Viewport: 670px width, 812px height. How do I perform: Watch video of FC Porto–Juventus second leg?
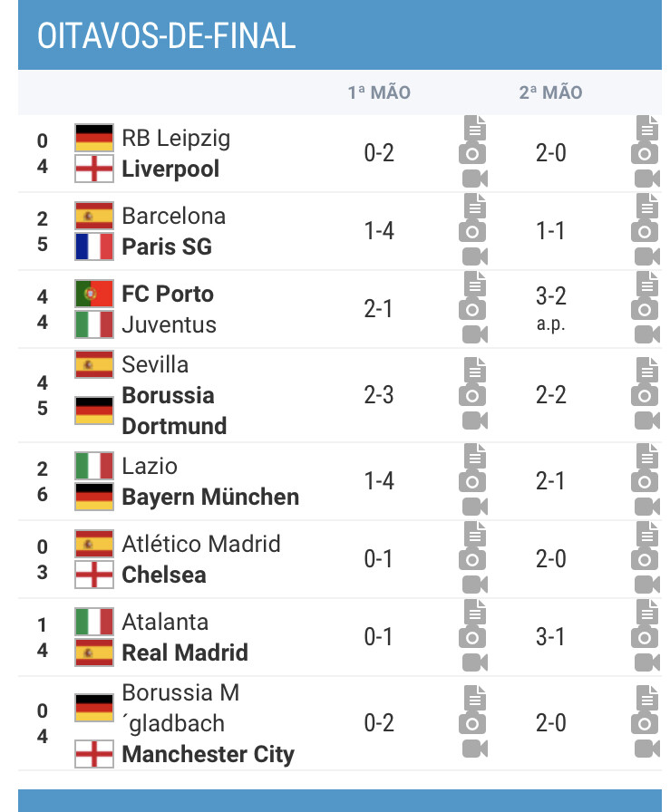(647, 334)
